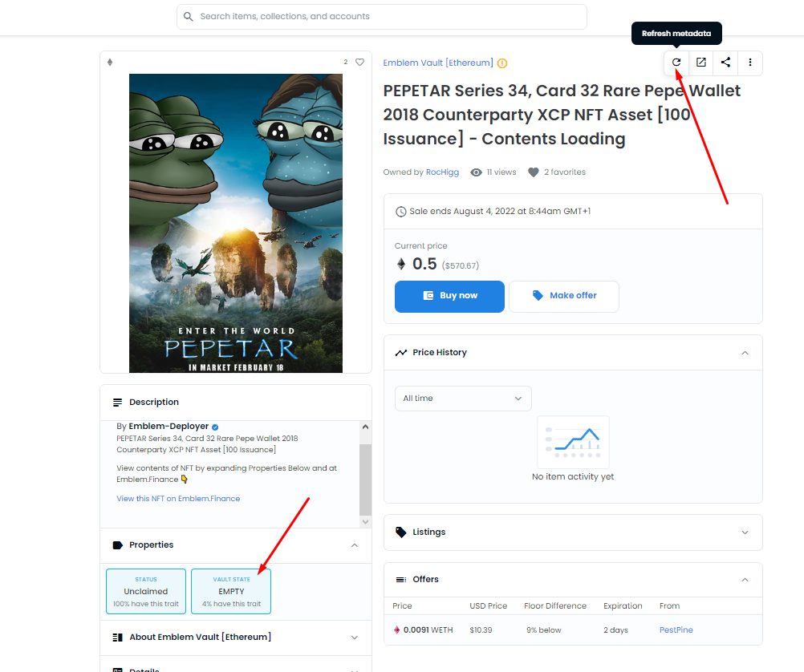
Task: Click the yellow warning icon beside collection name
Action: pos(502,63)
